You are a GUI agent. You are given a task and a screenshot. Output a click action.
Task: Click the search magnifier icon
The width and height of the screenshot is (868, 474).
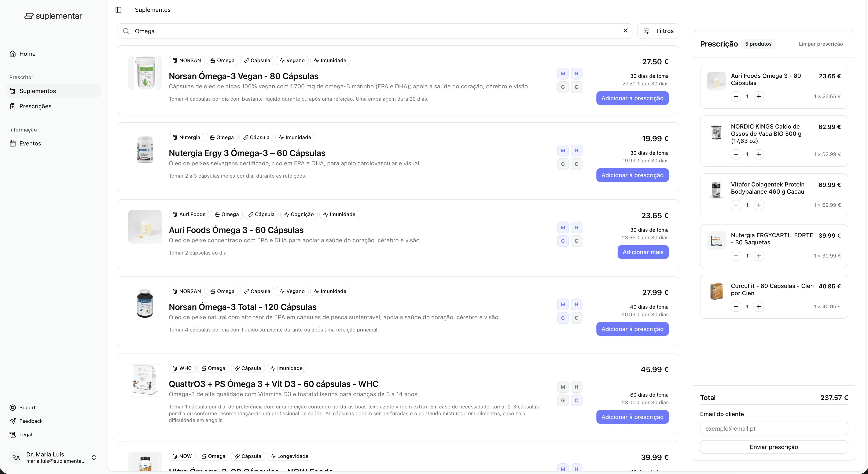click(126, 31)
